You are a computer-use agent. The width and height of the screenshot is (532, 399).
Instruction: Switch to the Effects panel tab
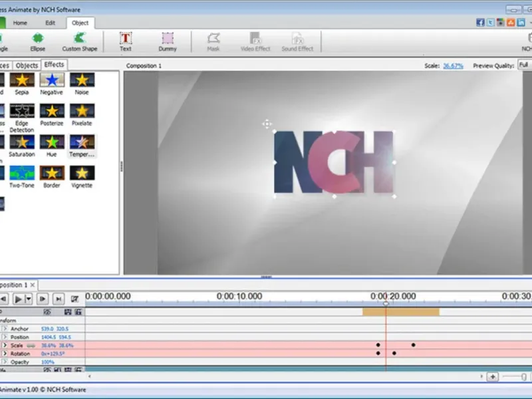pyautogui.click(x=55, y=65)
